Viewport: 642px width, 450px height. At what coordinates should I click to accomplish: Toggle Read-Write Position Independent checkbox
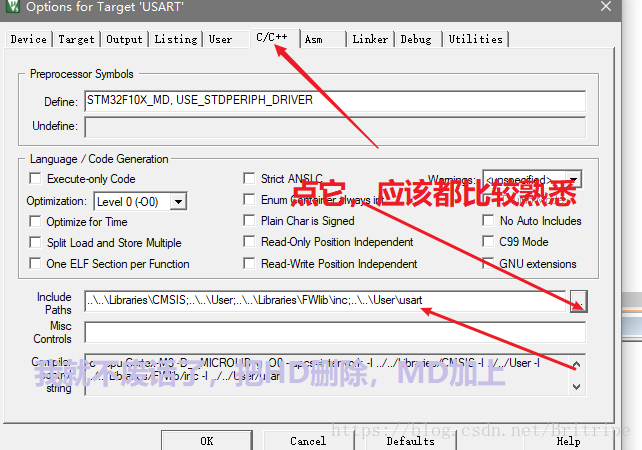[249, 263]
